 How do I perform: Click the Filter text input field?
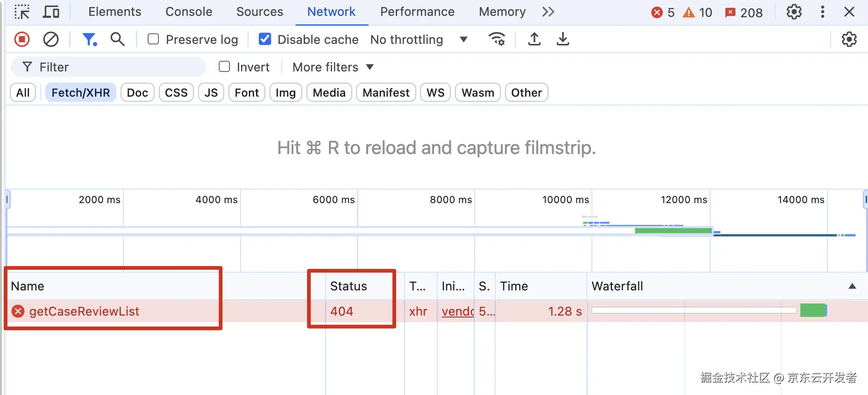click(117, 67)
